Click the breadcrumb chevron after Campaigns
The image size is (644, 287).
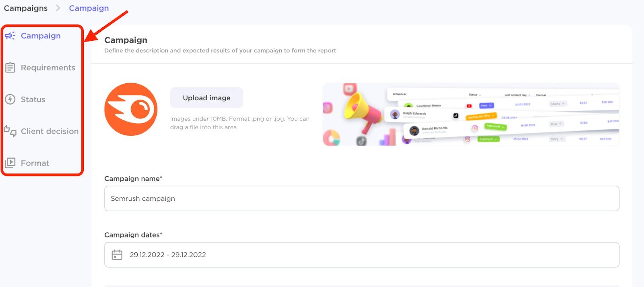(x=58, y=8)
